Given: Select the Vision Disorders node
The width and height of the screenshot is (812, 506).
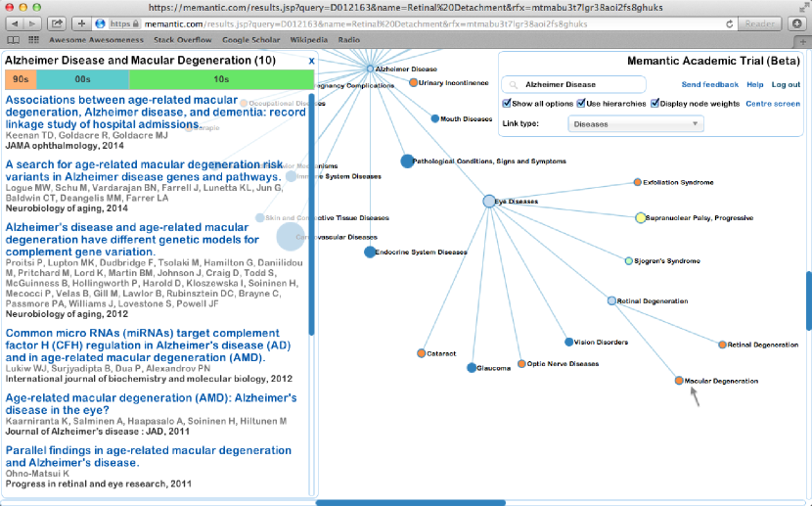Looking at the screenshot, I should click(x=568, y=342).
